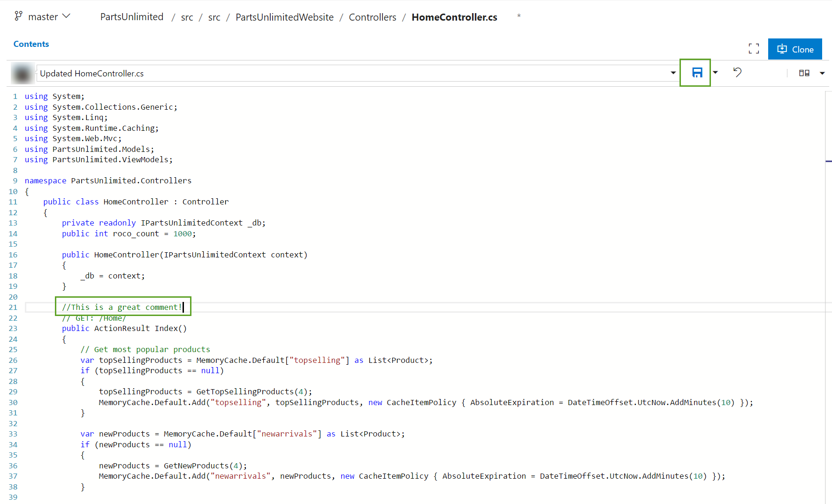The image size is (832, 504).
Task: Click 'private readonly IPartsUnlimitedContext _db;' line
Action: pyautogui.click(x=164, y=223)
